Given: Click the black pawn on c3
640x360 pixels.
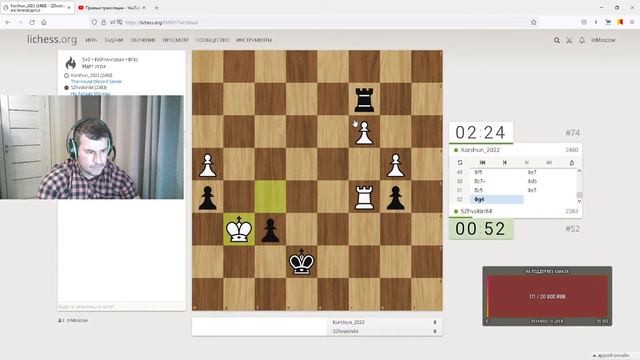Looking at the screenshot, I should (x=270, y=230).
